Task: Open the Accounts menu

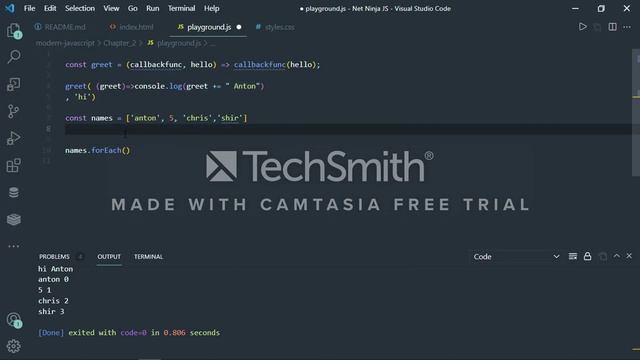Action: pyautogui.click(x=13, y=320)
